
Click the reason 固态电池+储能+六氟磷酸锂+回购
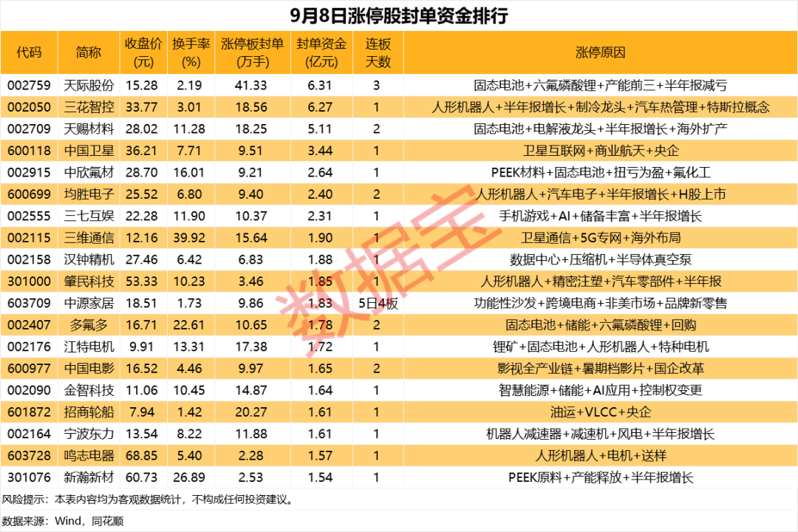point(601,325)
